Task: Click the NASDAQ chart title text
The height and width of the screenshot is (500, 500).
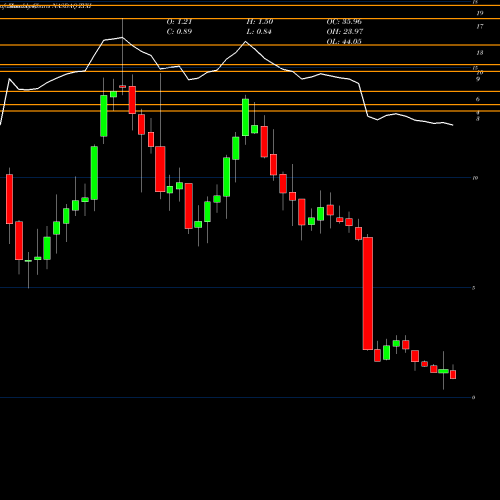Action: pyautogui.click(x=46, y=6)
